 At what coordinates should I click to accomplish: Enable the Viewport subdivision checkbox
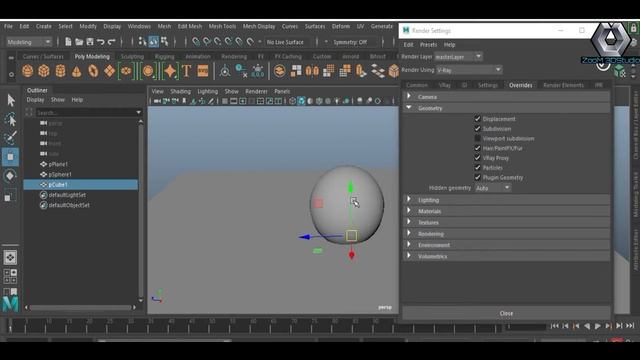point(477,138)
